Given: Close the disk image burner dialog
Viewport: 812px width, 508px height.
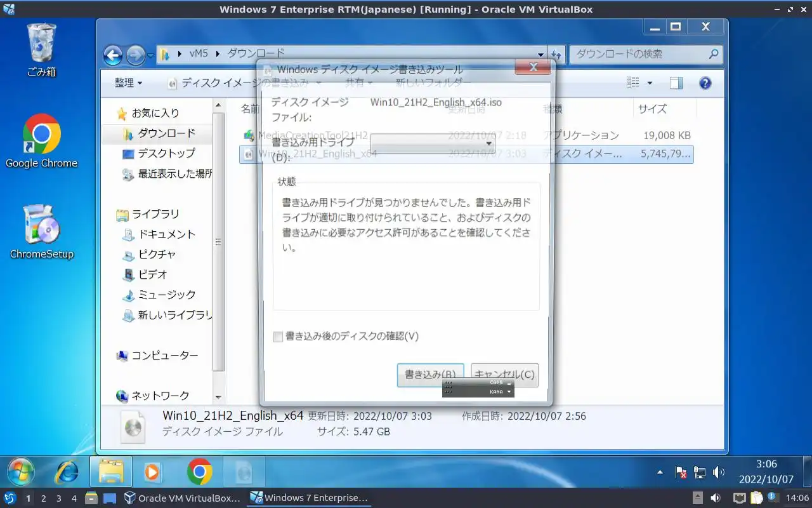Looking at the screenshot, I should tap(533, 67).
